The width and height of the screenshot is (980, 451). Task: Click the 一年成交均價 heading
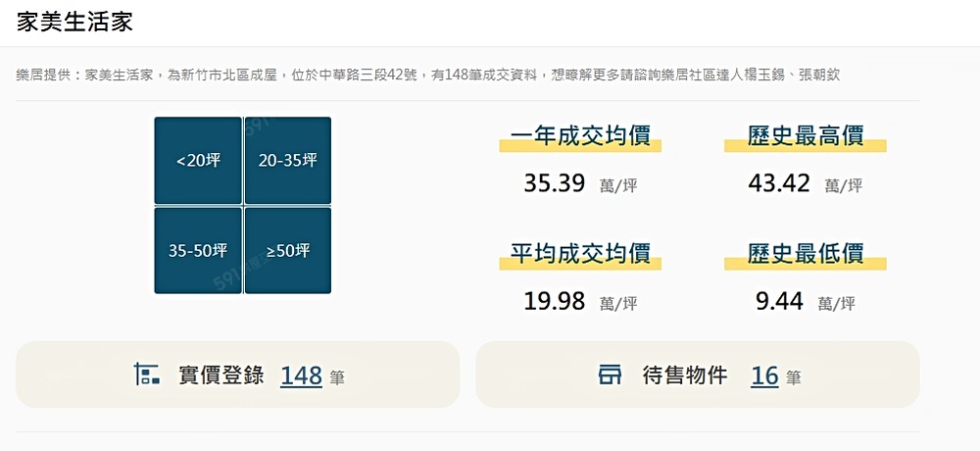tap(580, 137)
